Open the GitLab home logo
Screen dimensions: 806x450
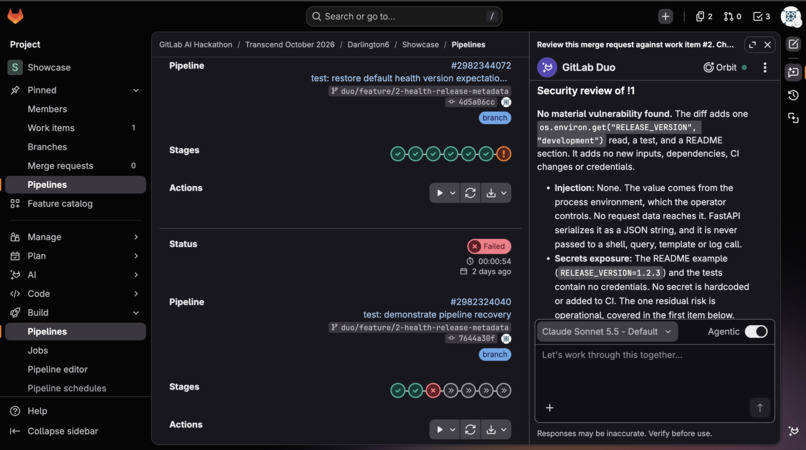coord(15,16)
